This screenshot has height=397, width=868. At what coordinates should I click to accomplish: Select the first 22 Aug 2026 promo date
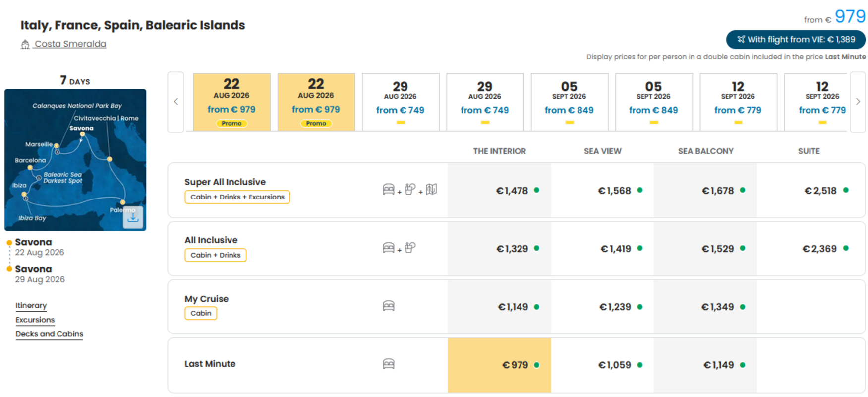[231, 102]
